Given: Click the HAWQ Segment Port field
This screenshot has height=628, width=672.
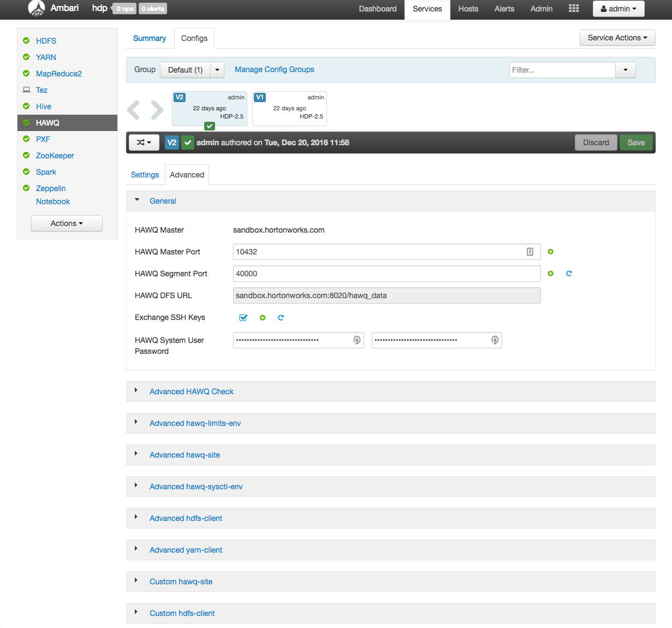Looking at the screenshot, I should (x=386, y=274).
